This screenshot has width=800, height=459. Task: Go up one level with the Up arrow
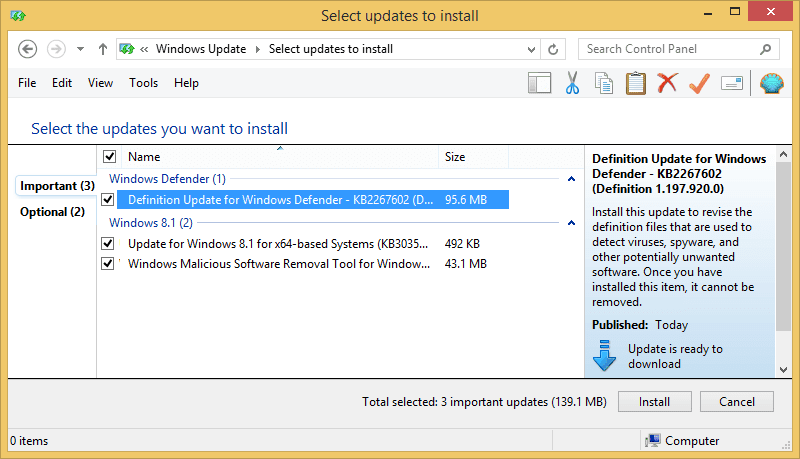point(103,49)
